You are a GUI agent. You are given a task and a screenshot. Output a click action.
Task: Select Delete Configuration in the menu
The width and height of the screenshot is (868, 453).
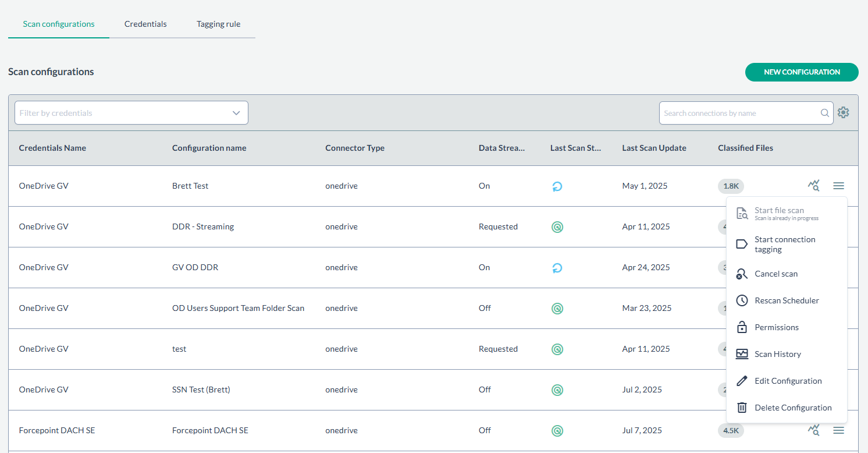pyautogui.click(x=792, y=408)
